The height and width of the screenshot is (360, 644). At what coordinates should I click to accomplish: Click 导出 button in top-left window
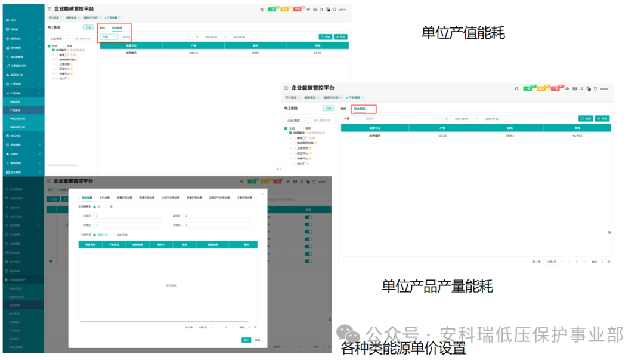pyautogui.click(x=340, y=37)
